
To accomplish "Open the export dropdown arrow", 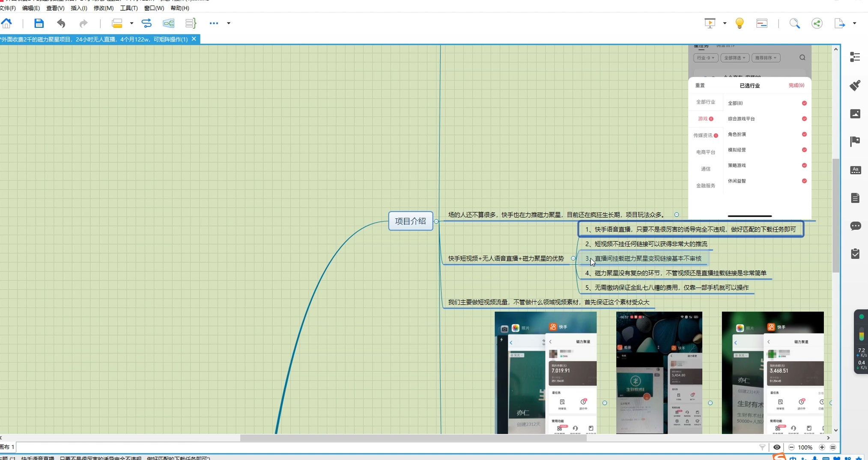I will click(x=854, y=23).
